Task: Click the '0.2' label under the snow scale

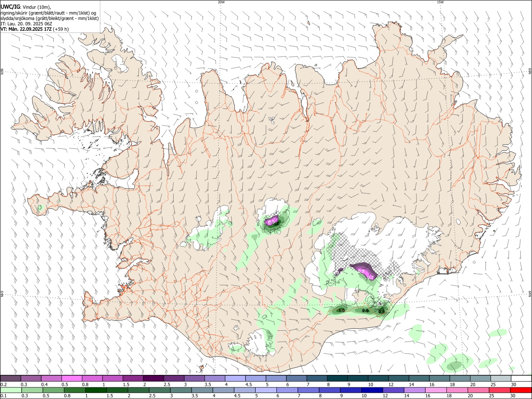Action: (x=3, y=384)
